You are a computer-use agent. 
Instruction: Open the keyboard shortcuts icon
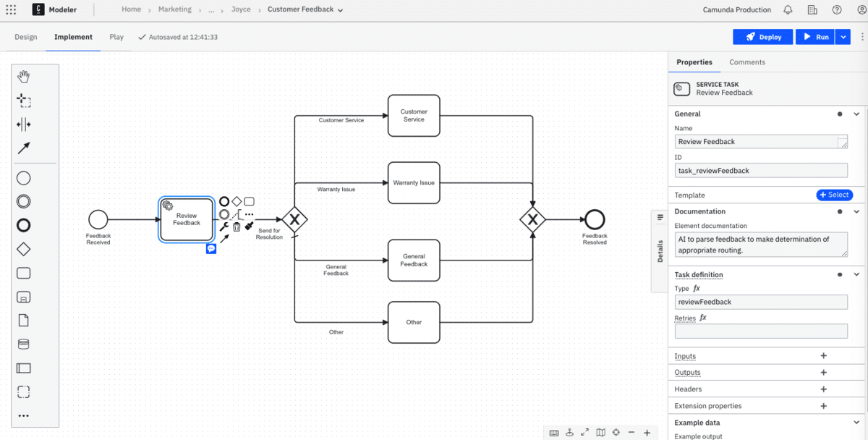(554, 433)
